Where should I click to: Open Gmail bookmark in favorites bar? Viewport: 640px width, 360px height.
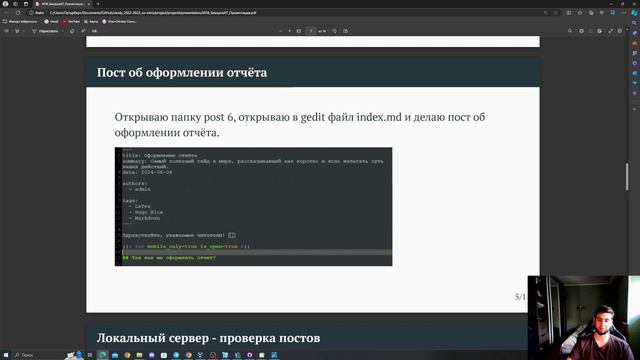(x=51, y=21)
